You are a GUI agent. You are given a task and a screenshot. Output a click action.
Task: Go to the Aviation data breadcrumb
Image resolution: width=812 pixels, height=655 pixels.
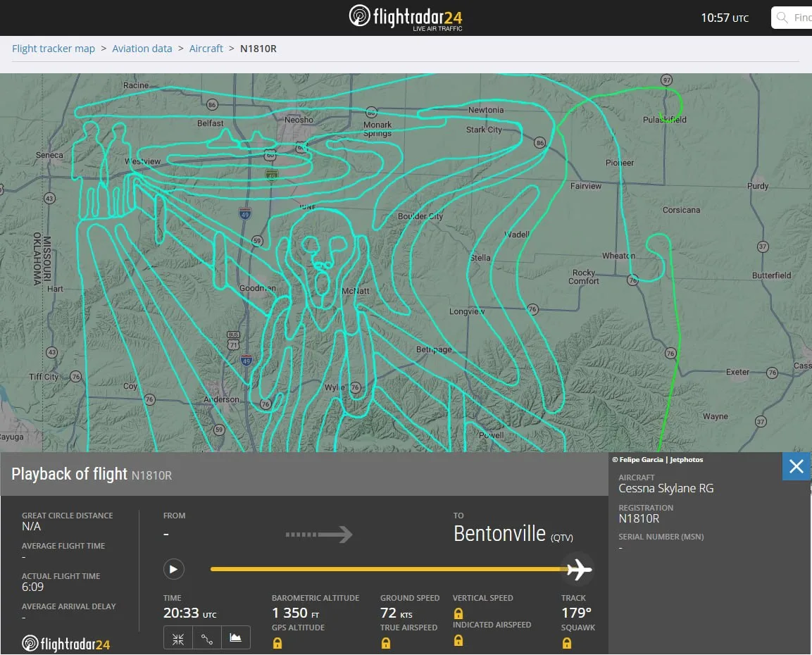[x=142, y=49]
